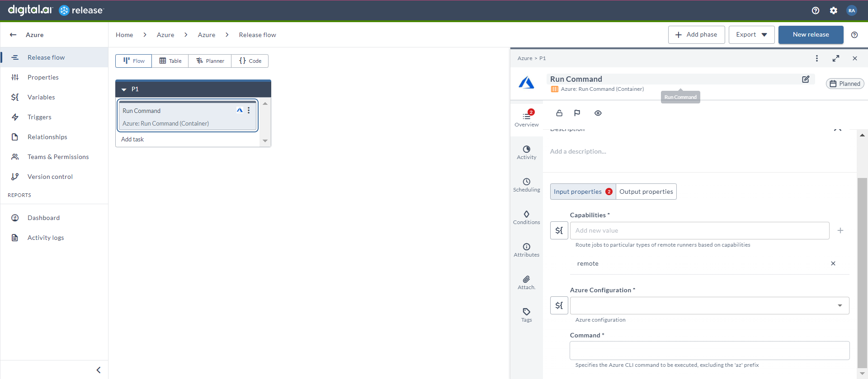Open the Export dropdown

(751, 35)
